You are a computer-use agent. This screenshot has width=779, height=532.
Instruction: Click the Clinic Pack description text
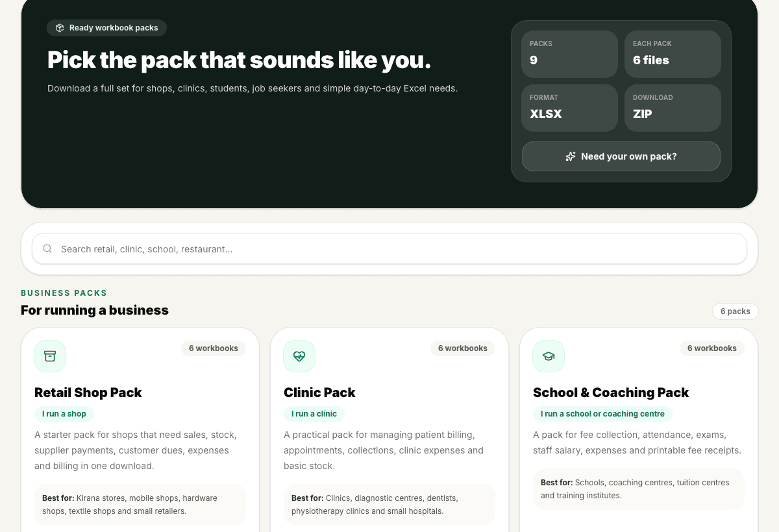tap(384, 450)
